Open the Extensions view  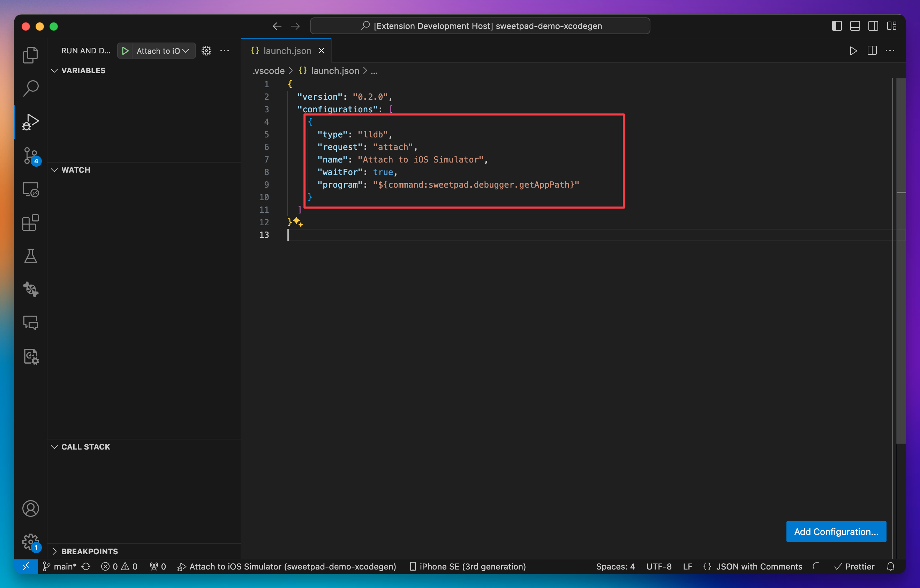click(31, 223)
